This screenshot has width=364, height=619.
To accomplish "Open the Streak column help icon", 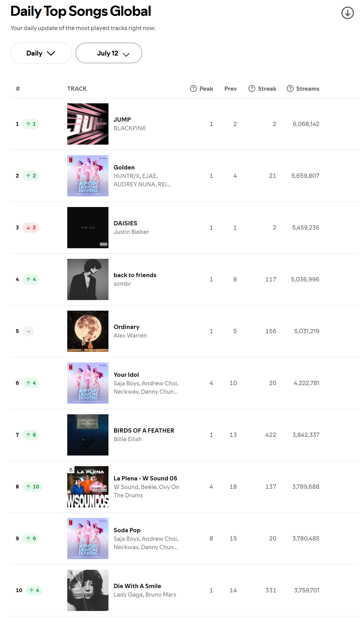I will point(252,88).
